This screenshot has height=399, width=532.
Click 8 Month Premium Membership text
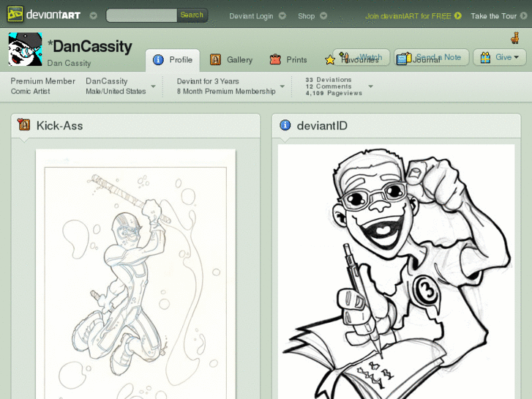click(226, 92)
